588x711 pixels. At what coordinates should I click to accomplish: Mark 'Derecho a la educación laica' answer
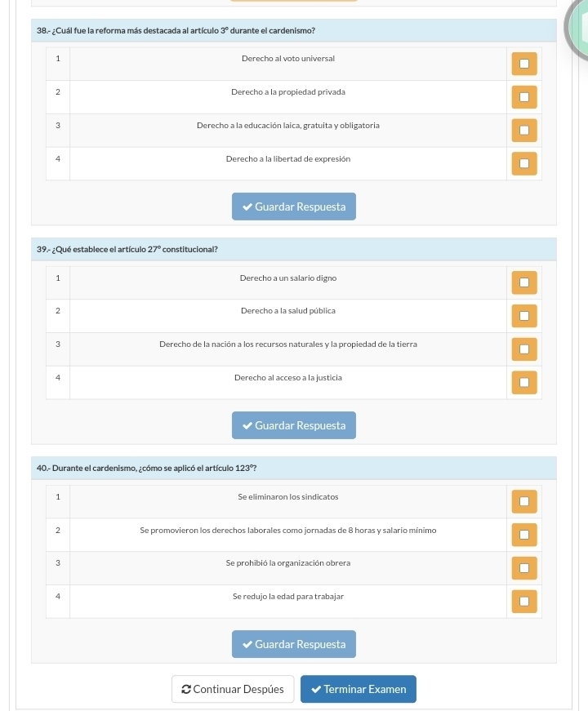pyautogui.click(x=525, y=131)
